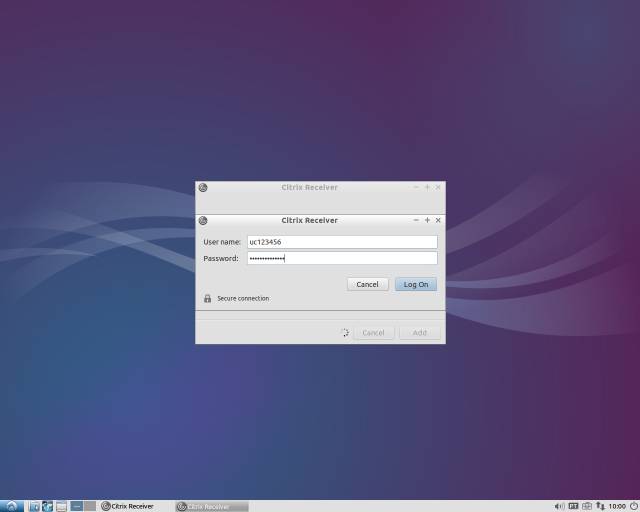Click Citrix icon in login dialog title bar
This screenshot has width=640, height=512.
[x=203, y=220]
